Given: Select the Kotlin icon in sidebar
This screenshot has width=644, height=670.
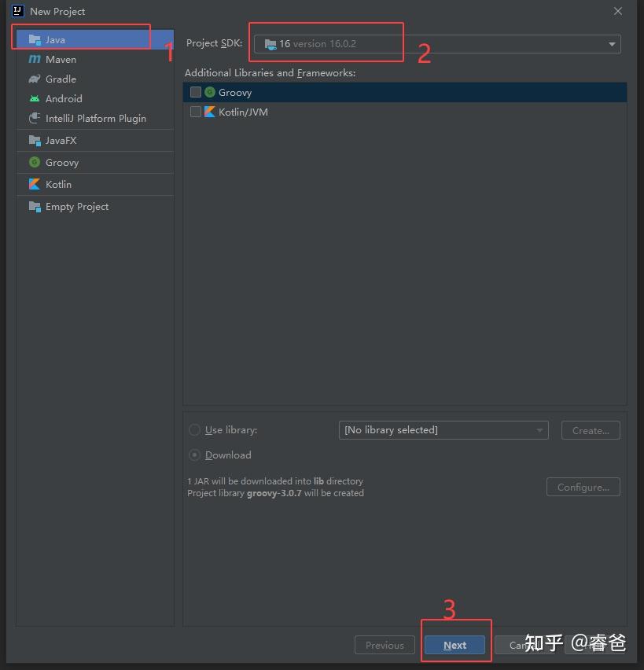Looking at the screenshot, I should click(x=35, y=184).
